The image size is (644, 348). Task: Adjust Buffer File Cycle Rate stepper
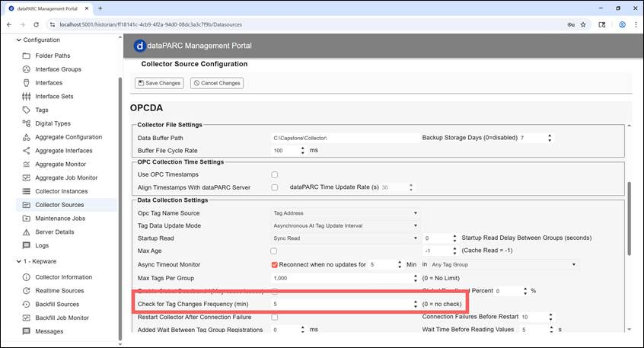[303, 150]
